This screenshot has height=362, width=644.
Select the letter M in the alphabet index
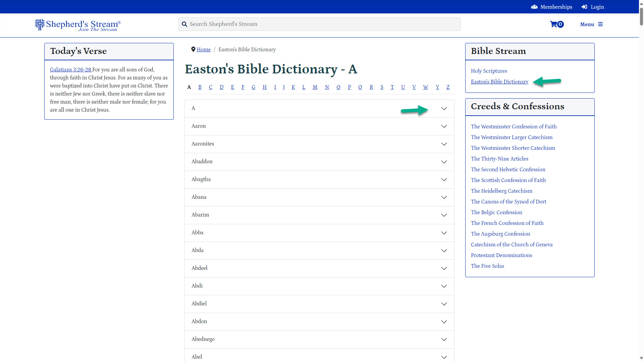[x=315, y=87]
